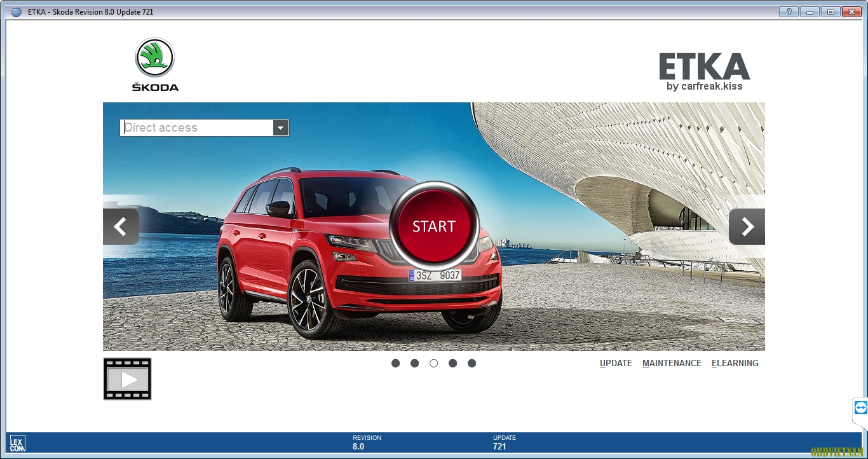Click the LexCom logo in status bar

click(x=17, y=443)
